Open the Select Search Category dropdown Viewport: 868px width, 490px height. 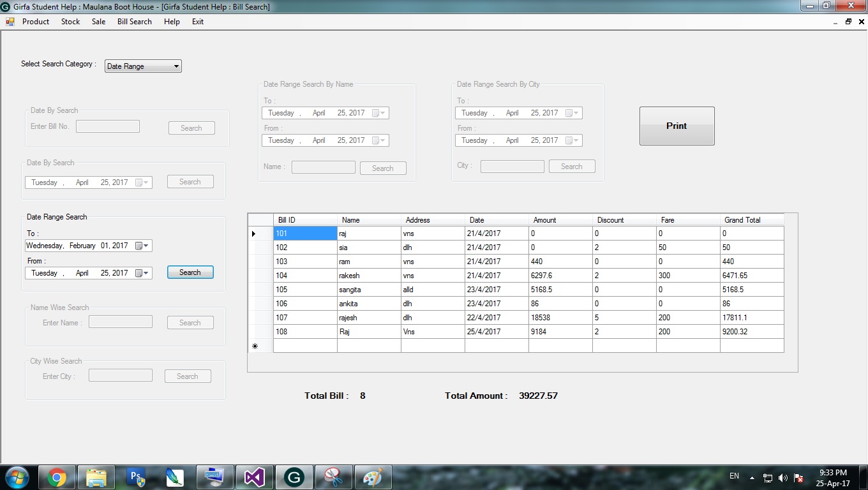click(177, 66)
